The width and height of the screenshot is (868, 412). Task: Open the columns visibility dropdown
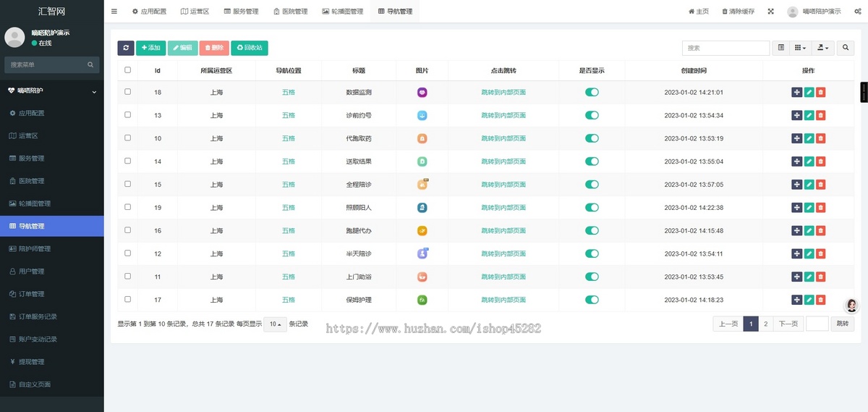[x=800, y=48]
